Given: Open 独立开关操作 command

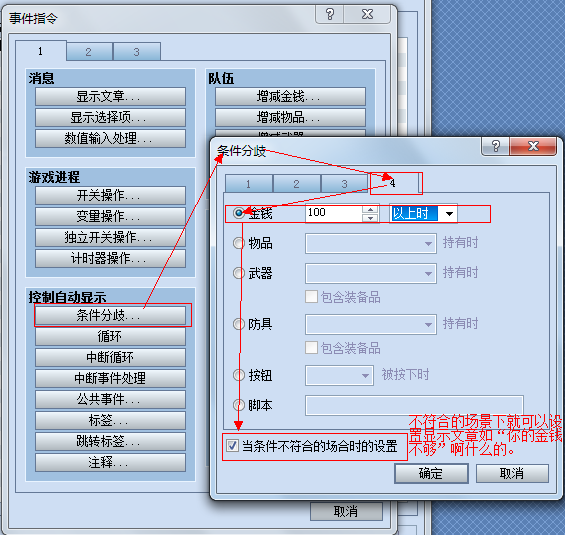Looking at the screenshot, I should click(110, 237).
